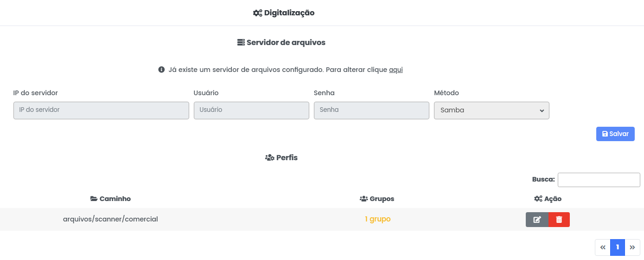Click the Caminho folder icon

tap(94, 199)
